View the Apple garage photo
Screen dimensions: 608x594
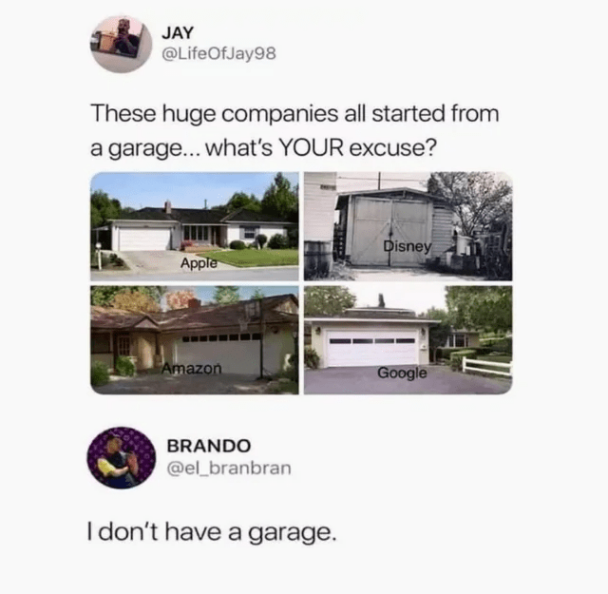(195, 226)
